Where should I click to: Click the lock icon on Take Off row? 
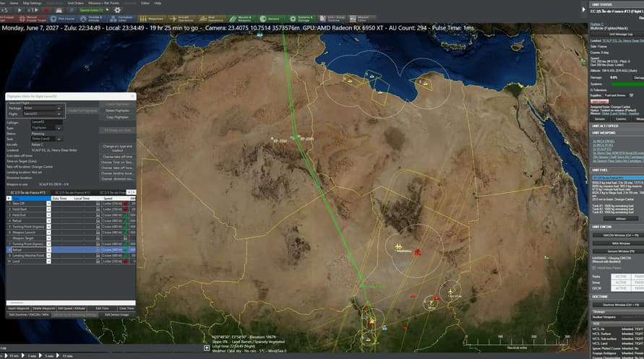[98, 204]
